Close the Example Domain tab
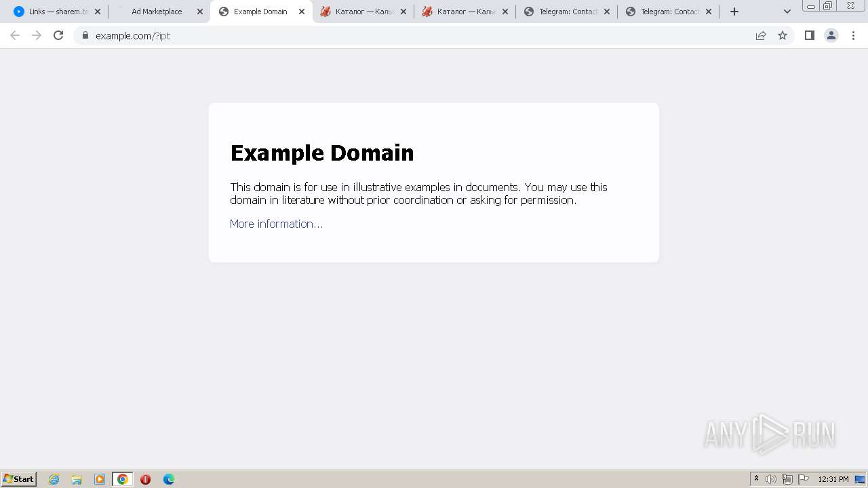Image resolution: width=868 pixels, height=488 pixels. tap(302, 12)
